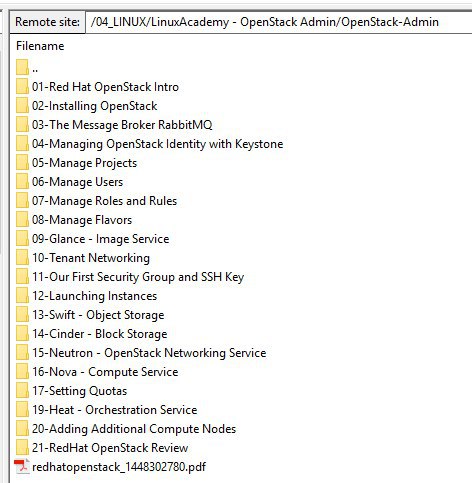Select '08-Manage Flavors' folder name

pyautogui.click(x=82, y=220)
